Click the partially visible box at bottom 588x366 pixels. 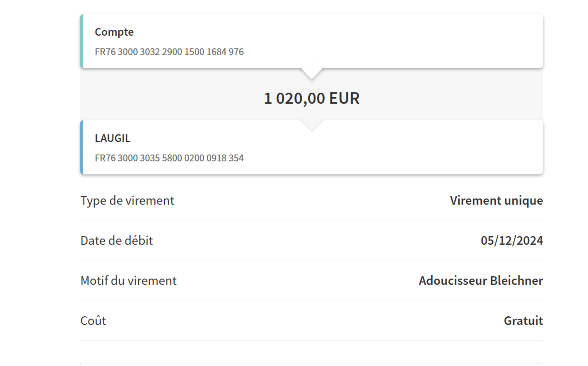pyautogui.click(x=312, y=365)
